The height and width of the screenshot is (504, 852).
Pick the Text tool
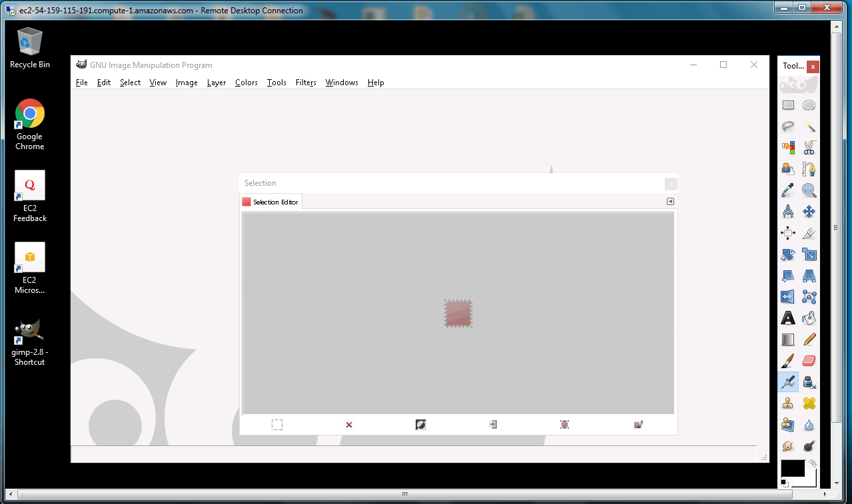point(788,318)
